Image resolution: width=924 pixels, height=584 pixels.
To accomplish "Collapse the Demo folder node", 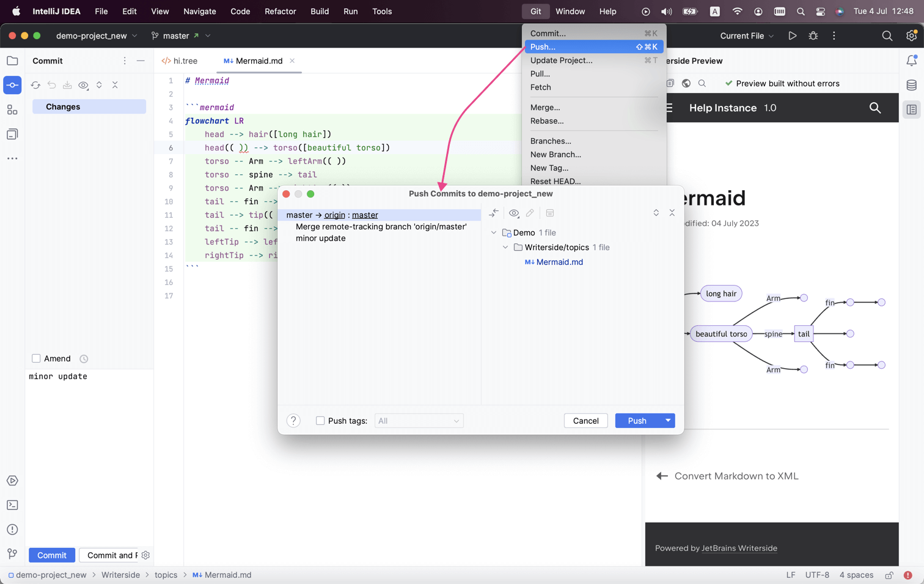I will click(x=494, y=232).
